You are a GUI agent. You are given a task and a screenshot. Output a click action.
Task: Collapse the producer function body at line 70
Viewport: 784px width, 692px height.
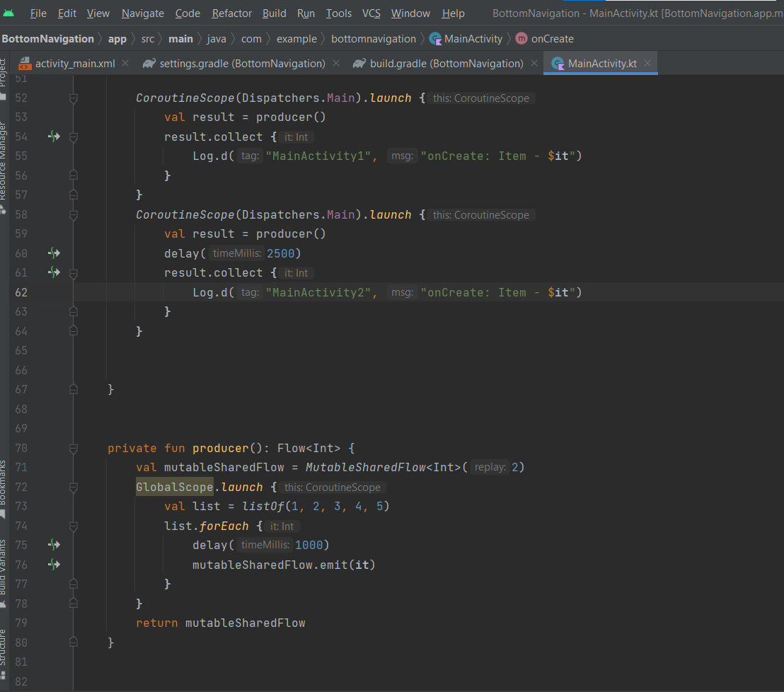click(x=73, y=448)
